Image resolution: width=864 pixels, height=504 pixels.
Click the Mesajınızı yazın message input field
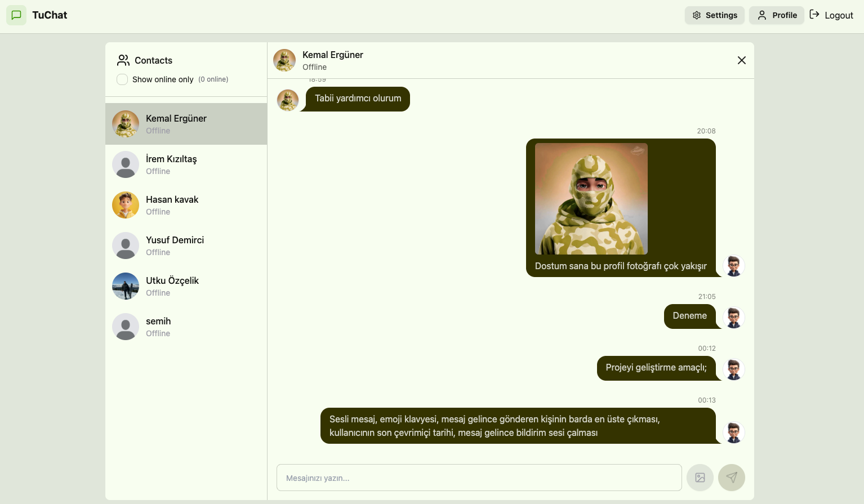[478, 477]
